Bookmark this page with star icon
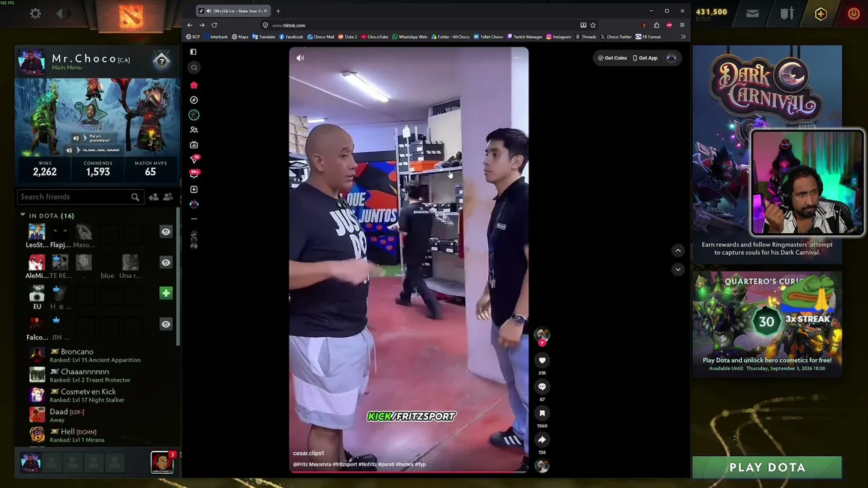The image size is (868, 488). [593, 25]
